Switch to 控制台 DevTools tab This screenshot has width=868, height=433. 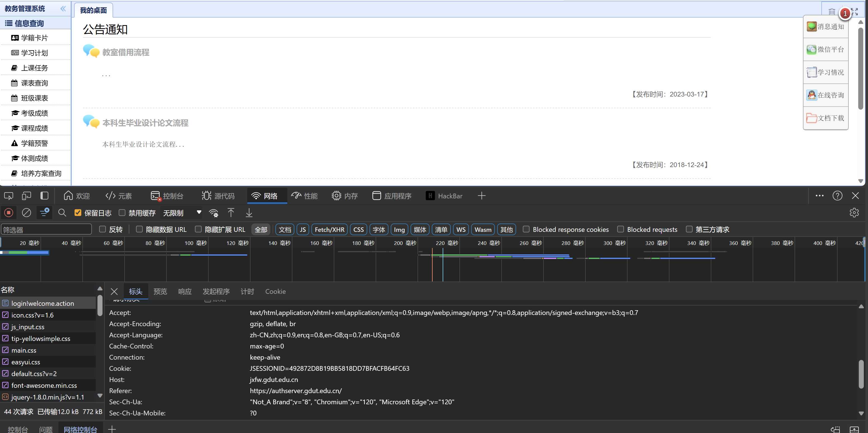167,196
